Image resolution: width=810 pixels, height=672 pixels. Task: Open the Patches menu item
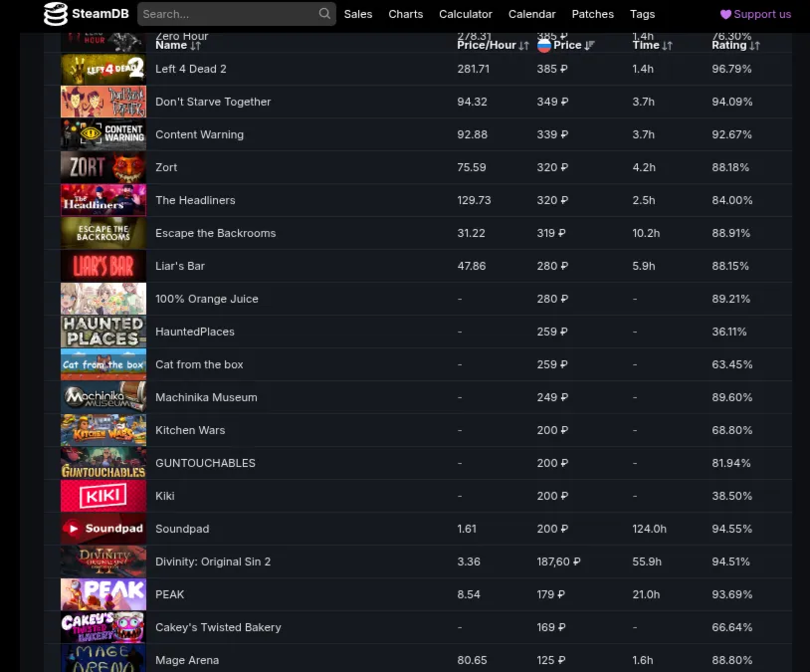pos(592,14)
